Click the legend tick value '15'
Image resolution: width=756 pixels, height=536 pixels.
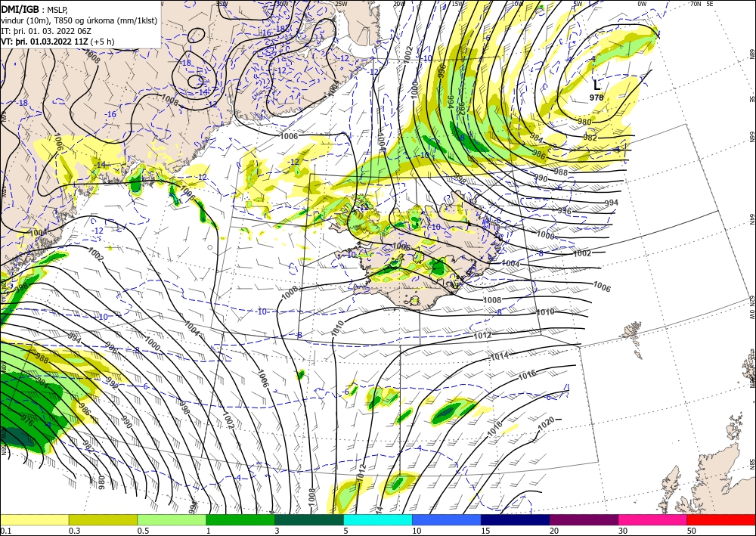[x=485, y=531]
